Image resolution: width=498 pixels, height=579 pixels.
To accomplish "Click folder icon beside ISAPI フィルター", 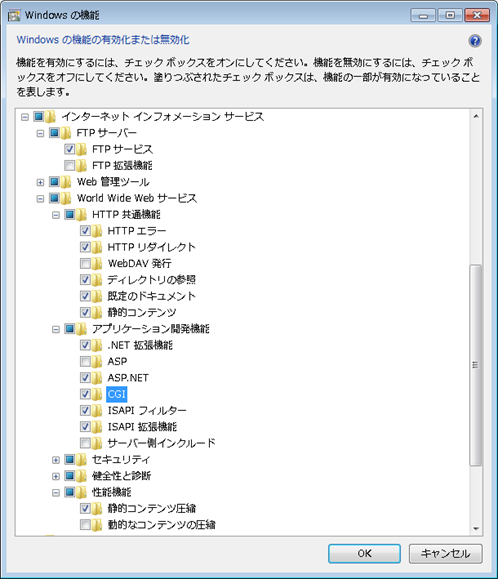I will pyautogui.click(x=97, y=410).
